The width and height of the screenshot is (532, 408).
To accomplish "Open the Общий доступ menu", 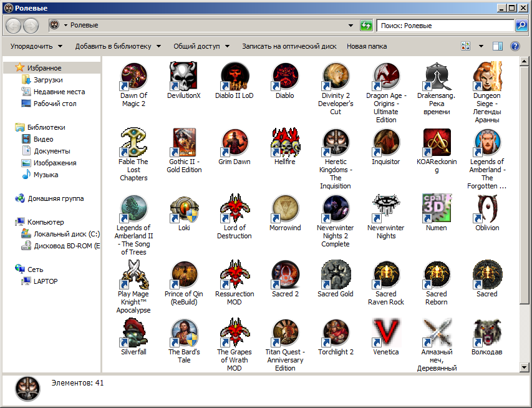I will [x=201, y=46].
